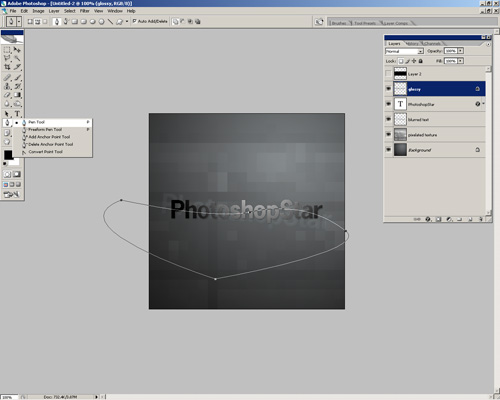Select the Lasso tool

pos(7,58)
